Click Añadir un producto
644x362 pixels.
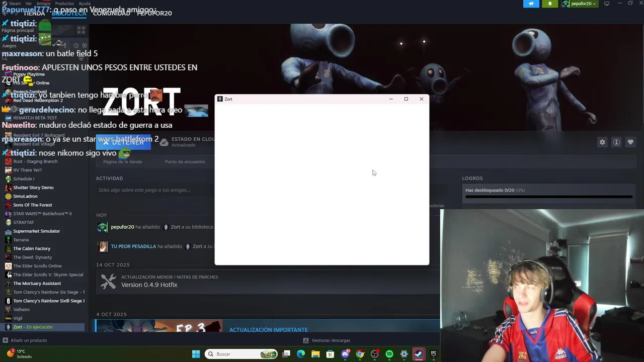(x=29, y=340)
